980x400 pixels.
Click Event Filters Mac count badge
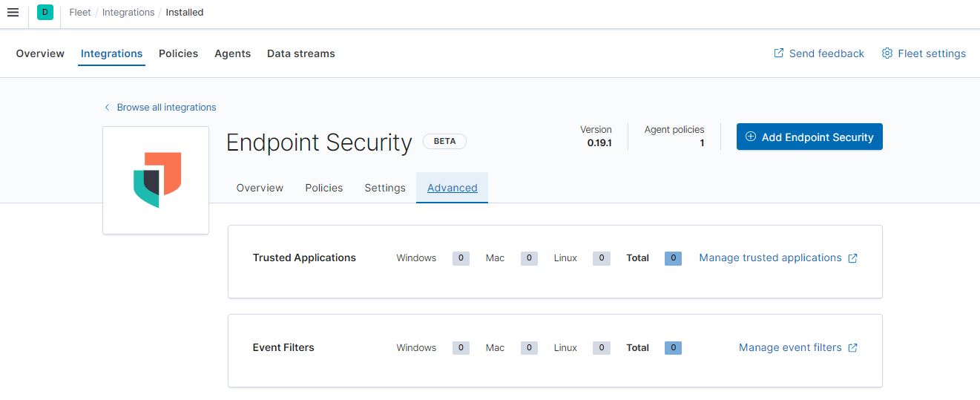coord(529,348)
